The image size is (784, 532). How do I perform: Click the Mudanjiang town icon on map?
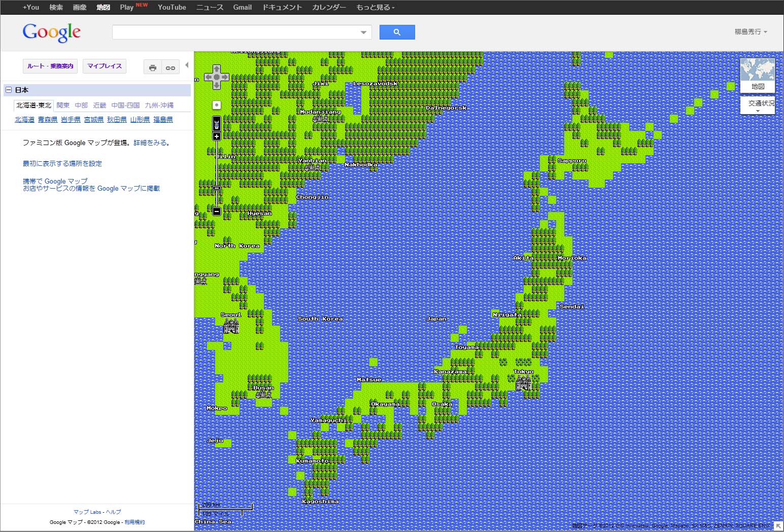coord(320,119)
